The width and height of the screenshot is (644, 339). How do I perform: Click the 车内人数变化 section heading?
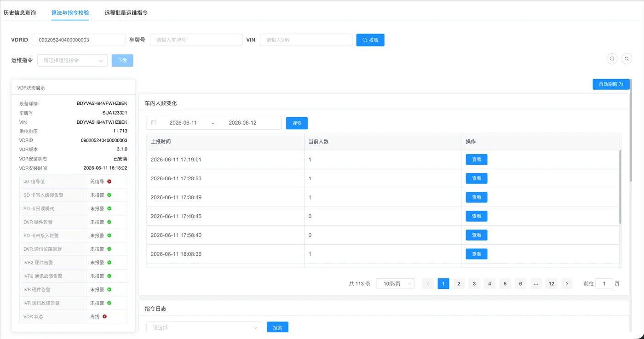tap(161, 103)
